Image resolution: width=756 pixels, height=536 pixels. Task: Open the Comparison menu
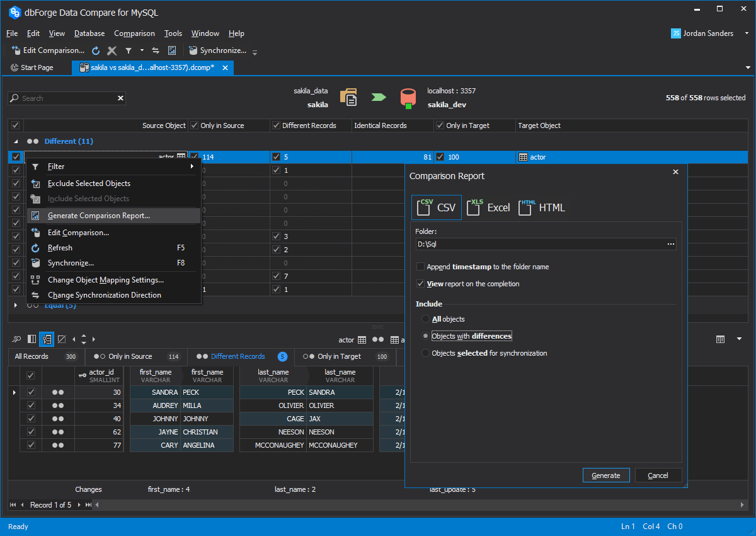tap(134, 33)
